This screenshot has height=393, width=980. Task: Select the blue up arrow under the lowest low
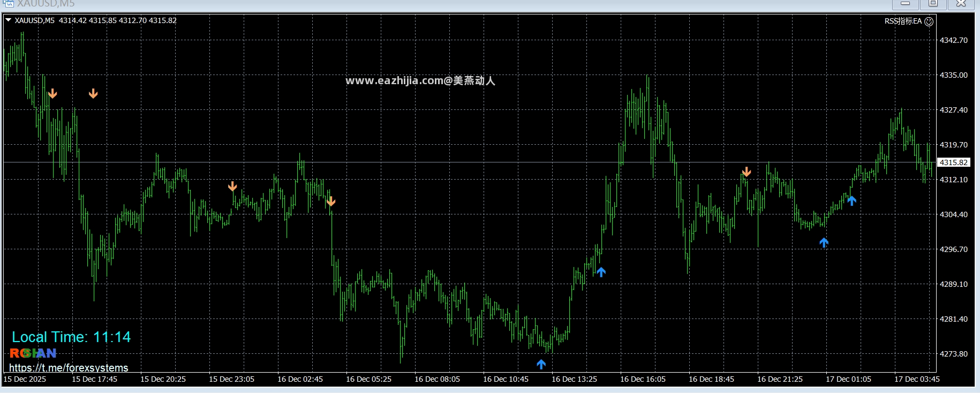pyautogui.click(x=541, y=365)
